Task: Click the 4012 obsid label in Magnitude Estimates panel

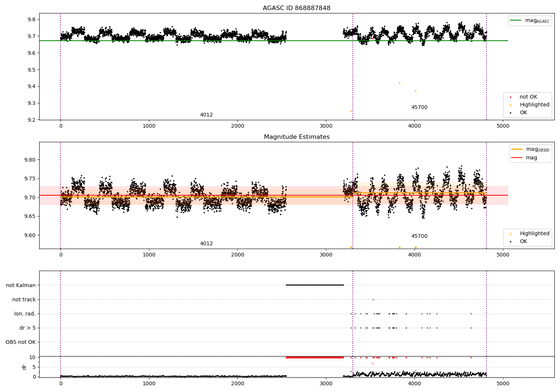Action: (x=206, y=244)
